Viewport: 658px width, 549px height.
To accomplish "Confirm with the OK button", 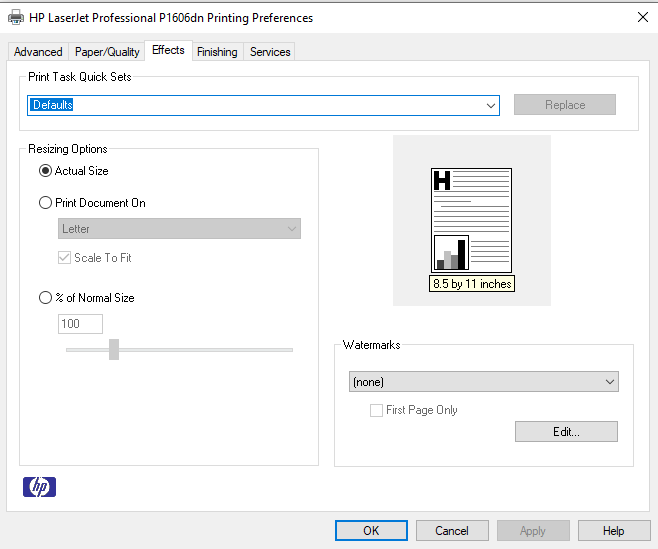I will 371,531.
